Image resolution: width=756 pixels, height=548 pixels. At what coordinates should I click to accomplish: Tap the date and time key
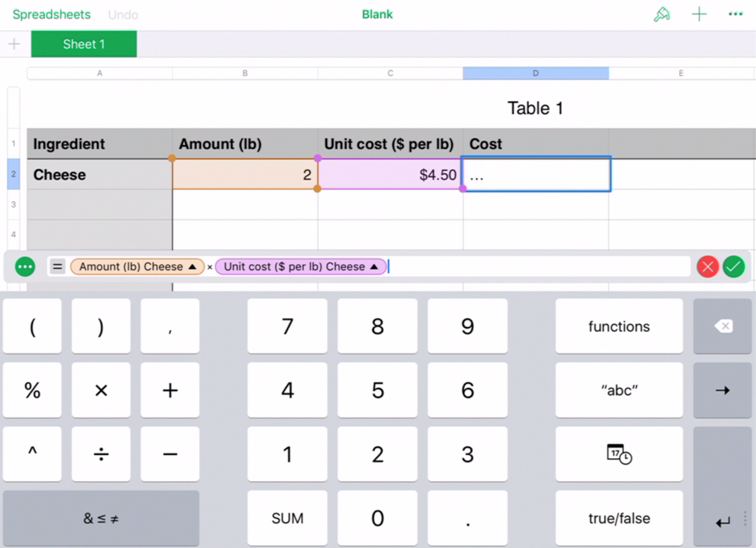619,454
